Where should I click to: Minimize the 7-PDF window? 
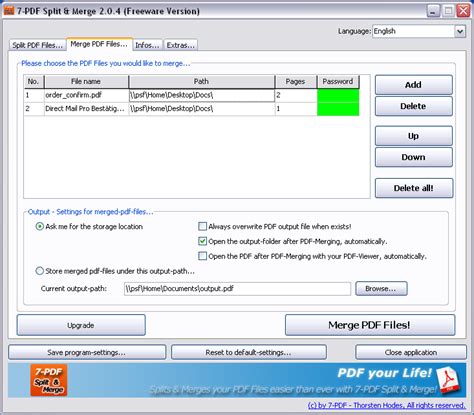click(433, 11)
